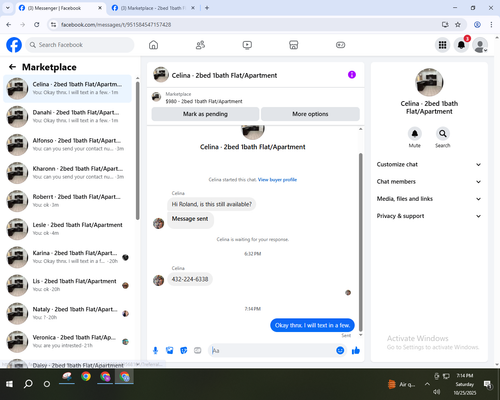Open the emoji picker
Screen dimensions: 500x400
(x=340, y=350)
